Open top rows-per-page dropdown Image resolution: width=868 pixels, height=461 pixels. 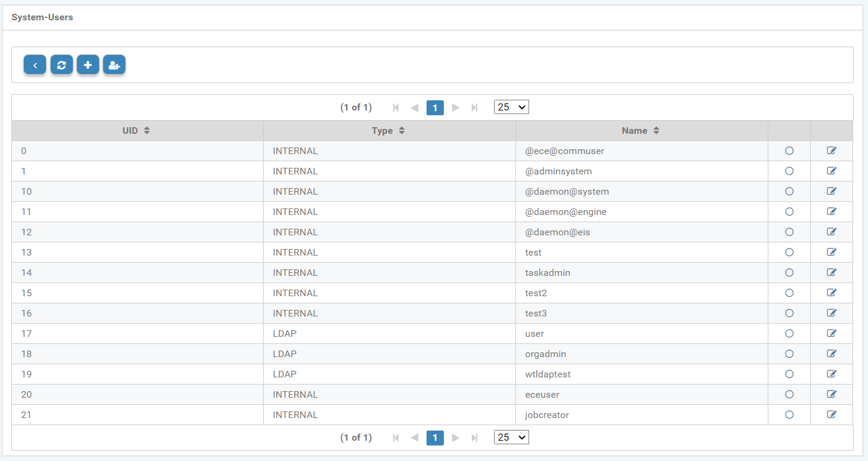[511, 107]
